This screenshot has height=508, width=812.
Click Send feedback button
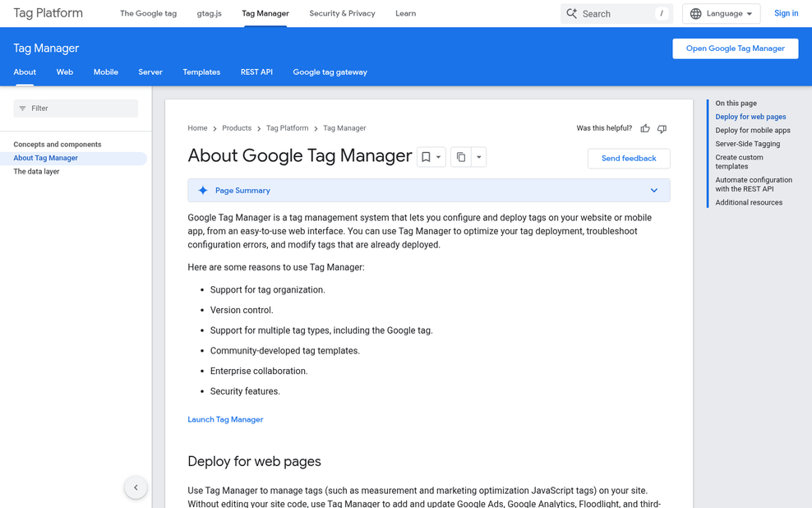pos(629,159)
